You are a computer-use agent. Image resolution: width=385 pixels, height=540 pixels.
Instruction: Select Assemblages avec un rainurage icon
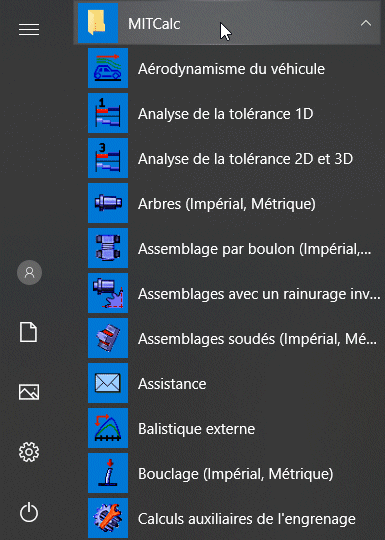(x=108, y=293)
